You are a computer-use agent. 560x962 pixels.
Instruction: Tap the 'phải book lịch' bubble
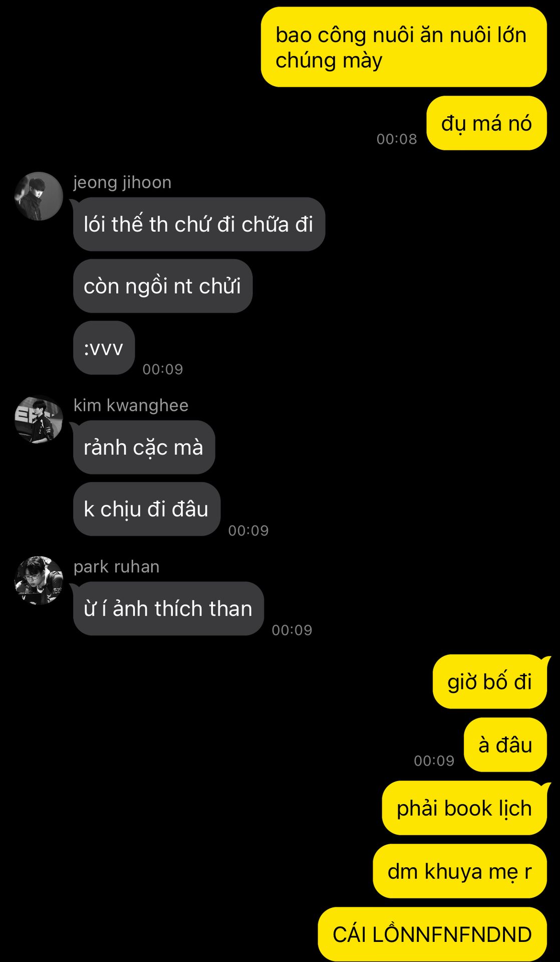click(464, 808)
